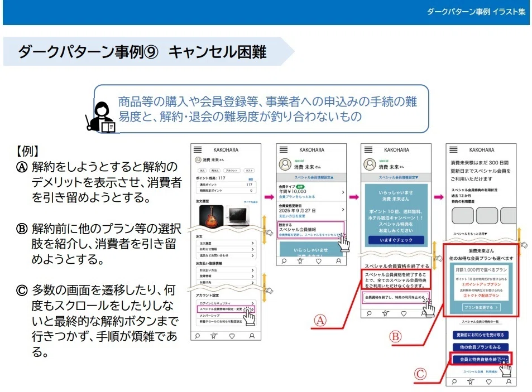Tap cart icon on the ポイント残高 phone screen
Viewport: 532px width, 392px height.
[x=214, y=336]
